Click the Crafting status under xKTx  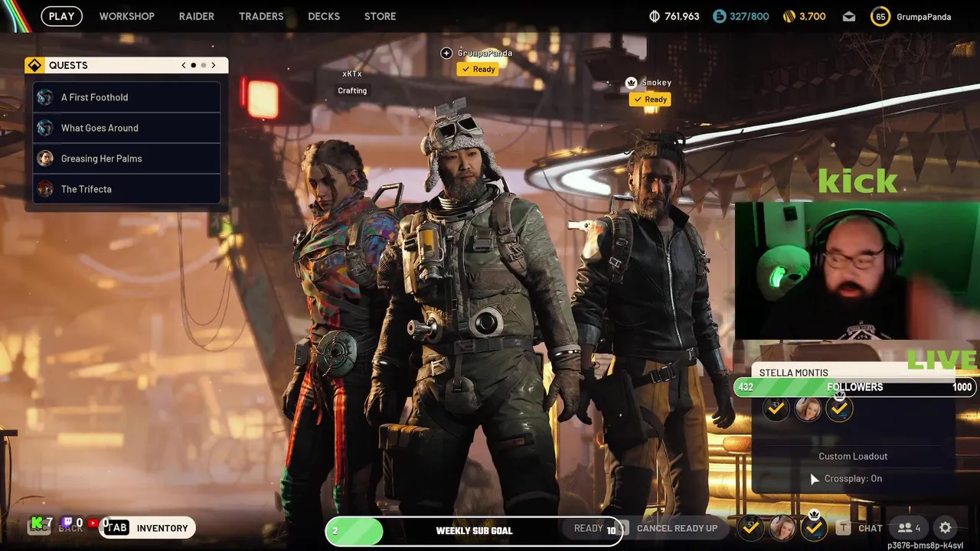(x=352, y=90)
